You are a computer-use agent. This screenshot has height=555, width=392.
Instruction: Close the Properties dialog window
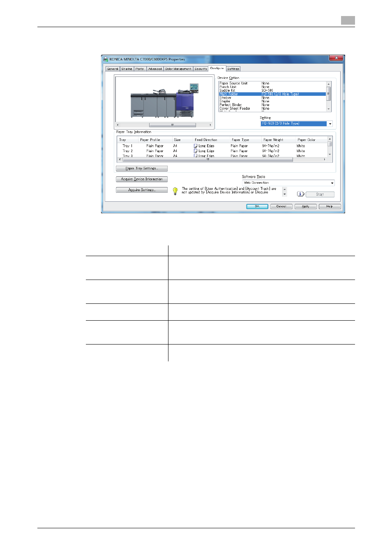336,58
